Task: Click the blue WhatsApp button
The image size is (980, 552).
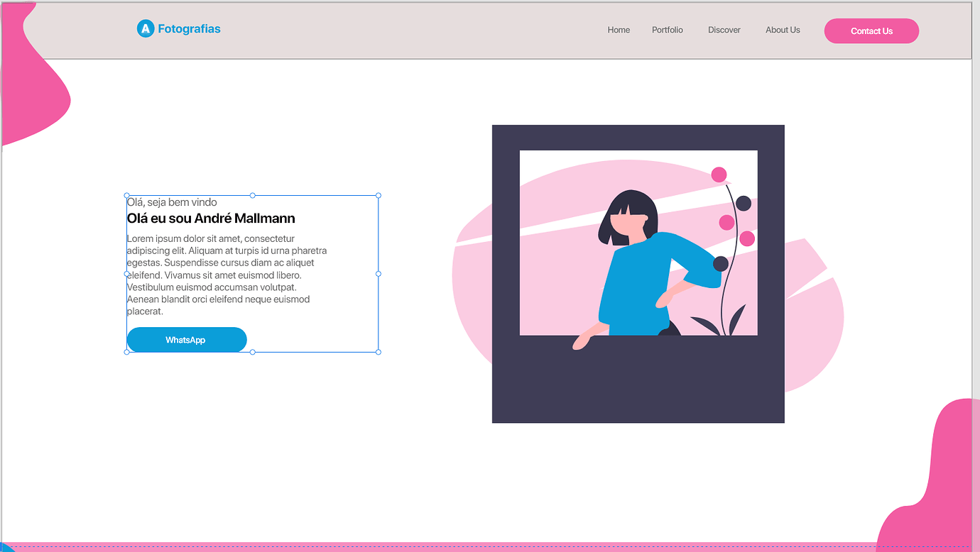Action: (187, 340)
